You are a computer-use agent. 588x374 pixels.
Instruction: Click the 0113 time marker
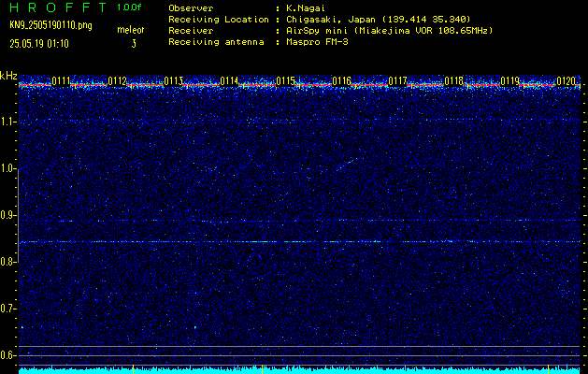(173, 80)
